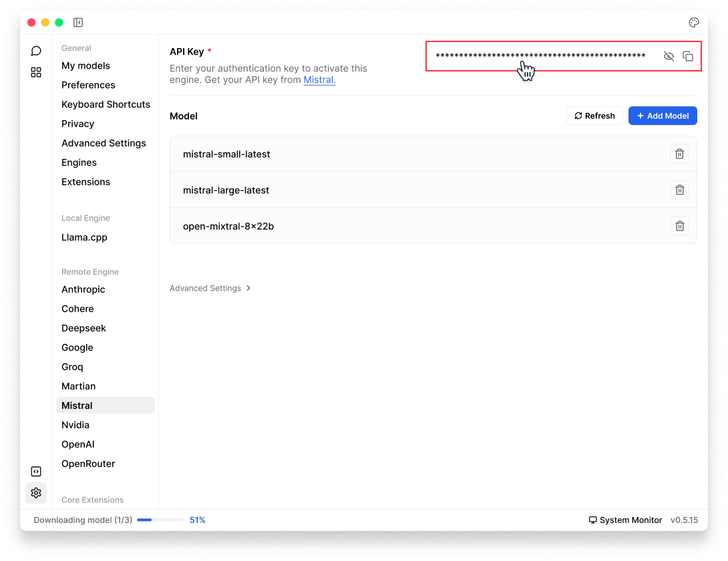Image resolution: width=728 pixels, height=561 pixels.
Task: Delete the mistral-small-latest model
Action: [x=679, y=154]
